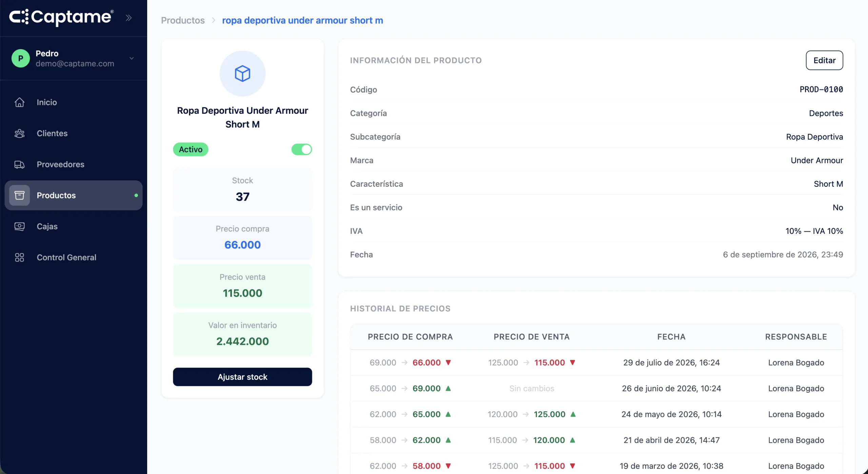Click the Stock value 37
Screen dimensions: 868x474
[x=242, y=197]
